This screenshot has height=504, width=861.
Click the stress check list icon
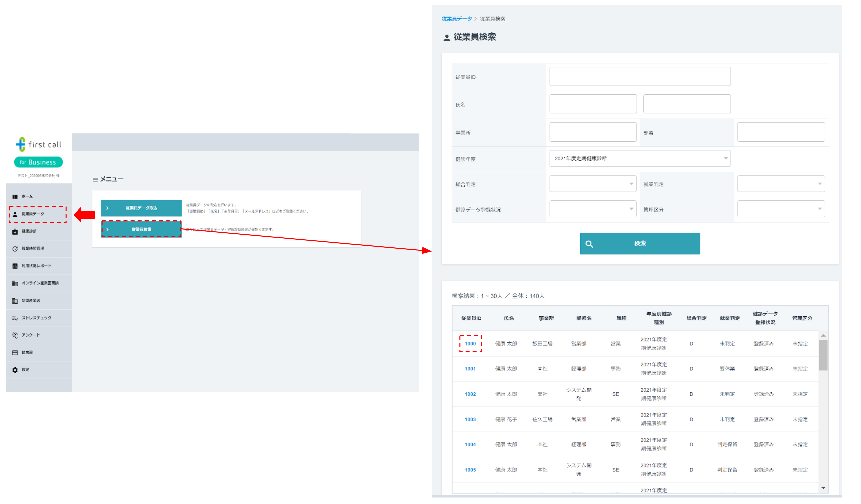pos(15,318)
